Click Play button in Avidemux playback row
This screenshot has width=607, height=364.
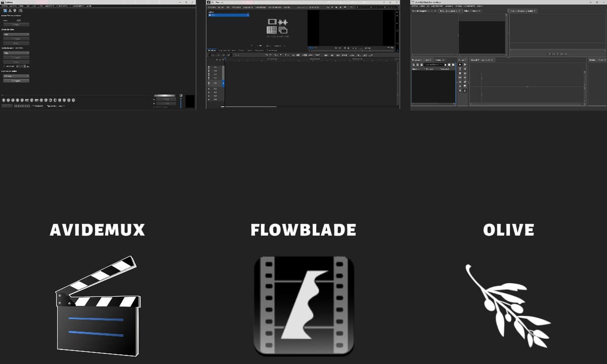pos(4,100)
